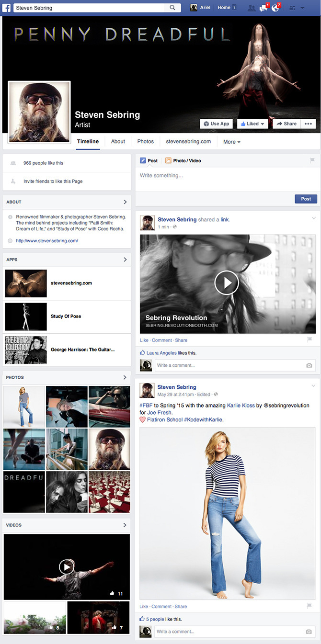This screenshot has width=321, height=644.
Task: Open the Karlie Kloss link
Action: 241,406
